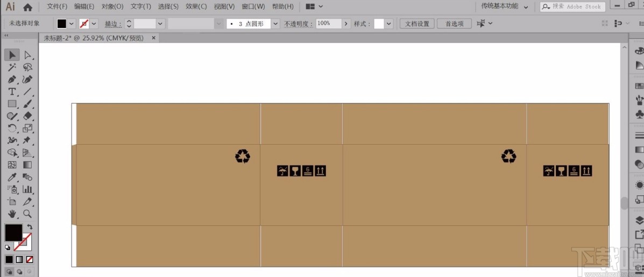Click the 文档设置 button
Screen dimensions: 644x277
417,23
